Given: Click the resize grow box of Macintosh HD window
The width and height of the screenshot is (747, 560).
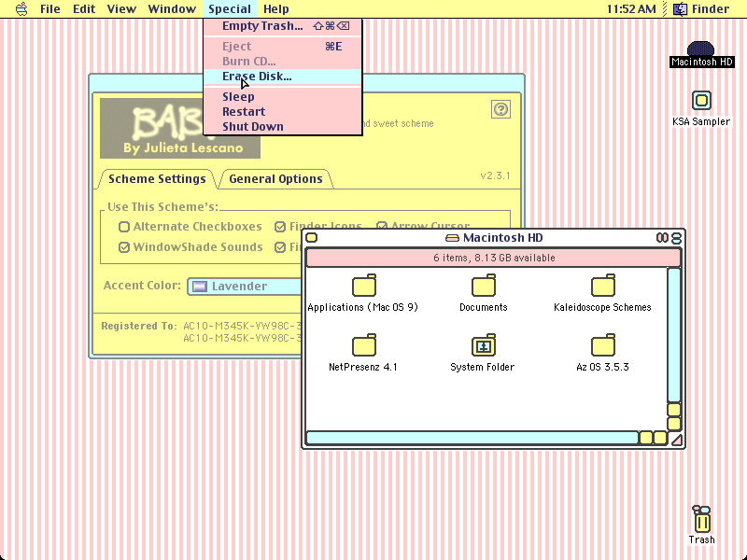Looking at the screenshot, I should pos(675,439).
